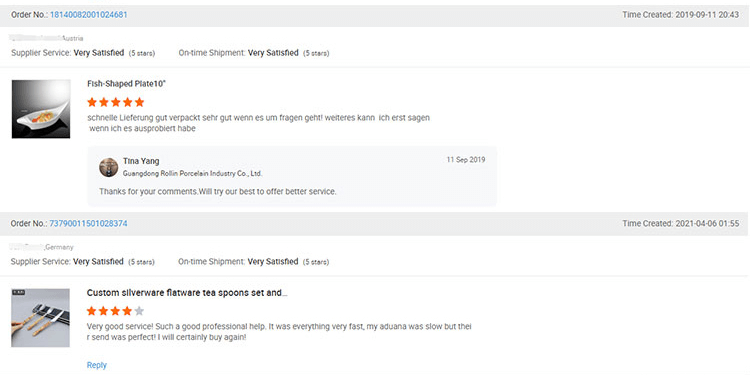Click the third star of plate review
Screen dimensions: 750x375
tap(116, 102)
